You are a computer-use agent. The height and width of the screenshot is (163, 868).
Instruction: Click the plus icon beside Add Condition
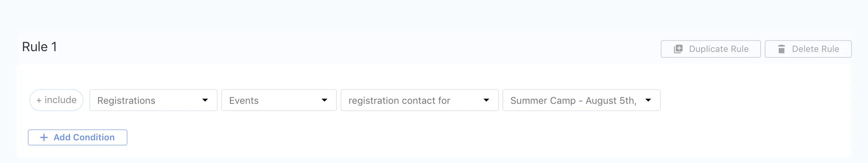[44, 137]
